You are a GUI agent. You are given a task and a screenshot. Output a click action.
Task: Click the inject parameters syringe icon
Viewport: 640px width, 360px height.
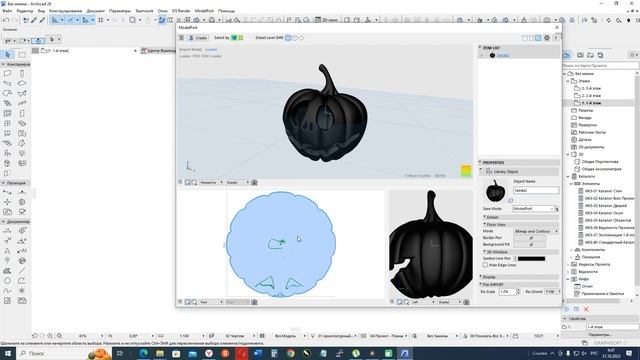42,20
